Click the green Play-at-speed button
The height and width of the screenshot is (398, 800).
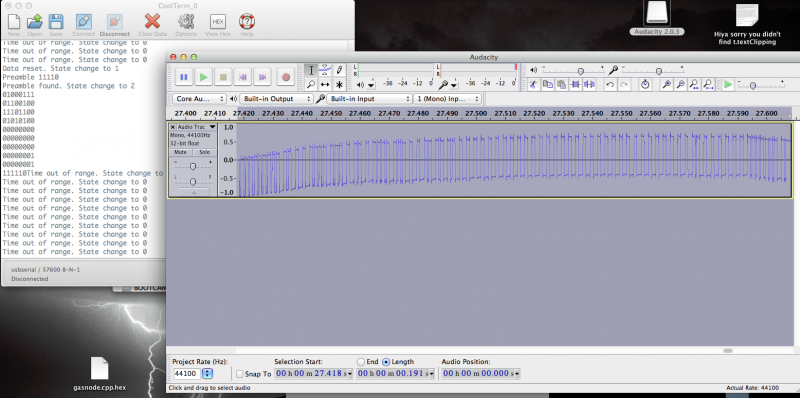point(728,84)
